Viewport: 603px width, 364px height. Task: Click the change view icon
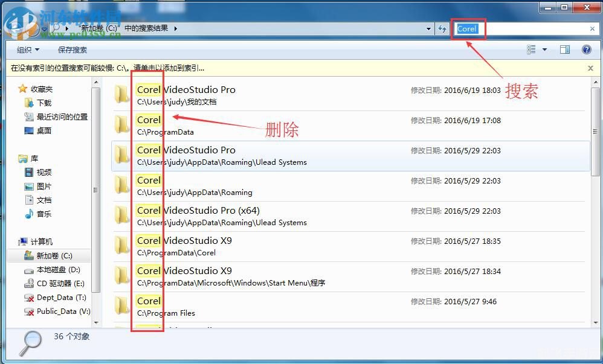(532, 49)
